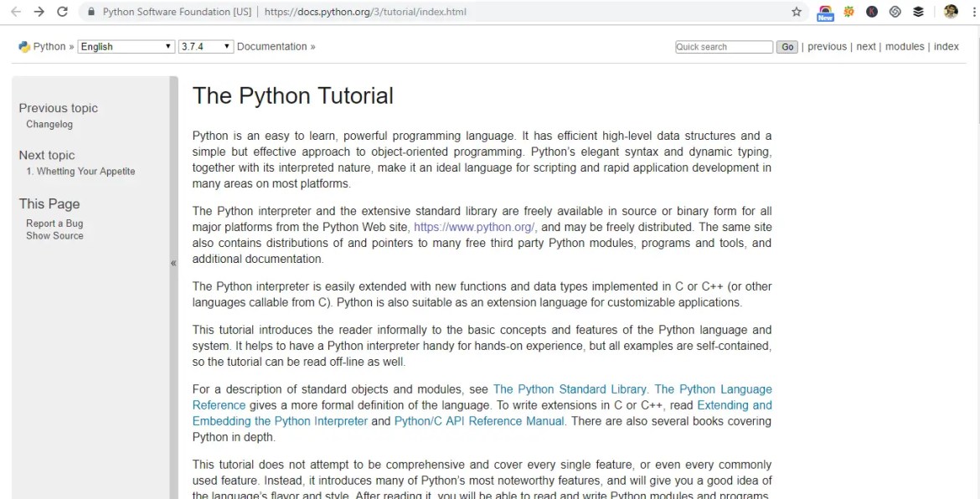Open the index link

[x=946, y=47]
